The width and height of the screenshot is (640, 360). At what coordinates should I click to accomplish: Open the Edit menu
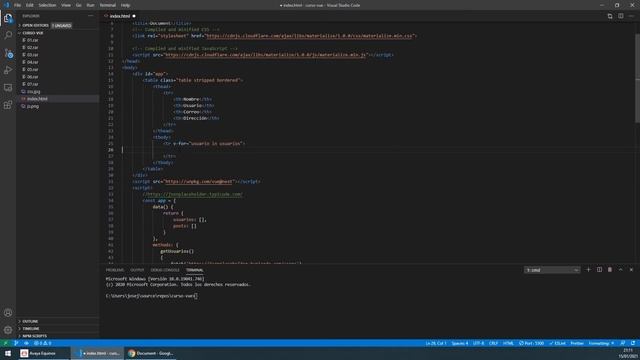pyautogui.click(x=30, y=5)
